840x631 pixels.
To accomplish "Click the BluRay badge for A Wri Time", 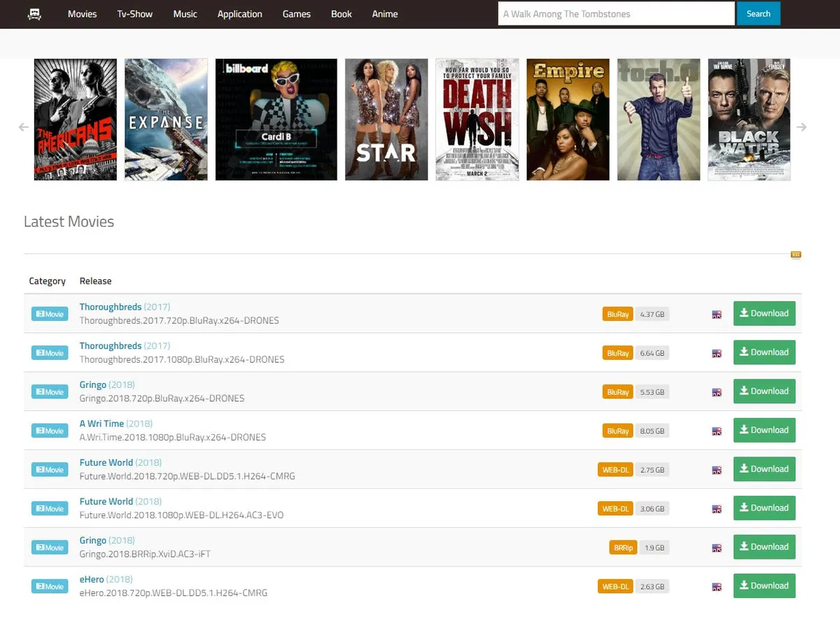I will 617,431.
